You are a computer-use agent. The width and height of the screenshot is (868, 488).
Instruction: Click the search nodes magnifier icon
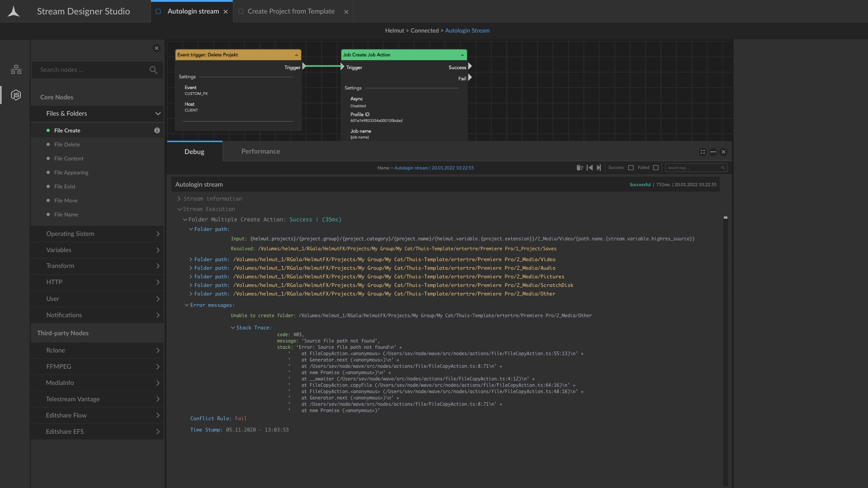(153, 70)
